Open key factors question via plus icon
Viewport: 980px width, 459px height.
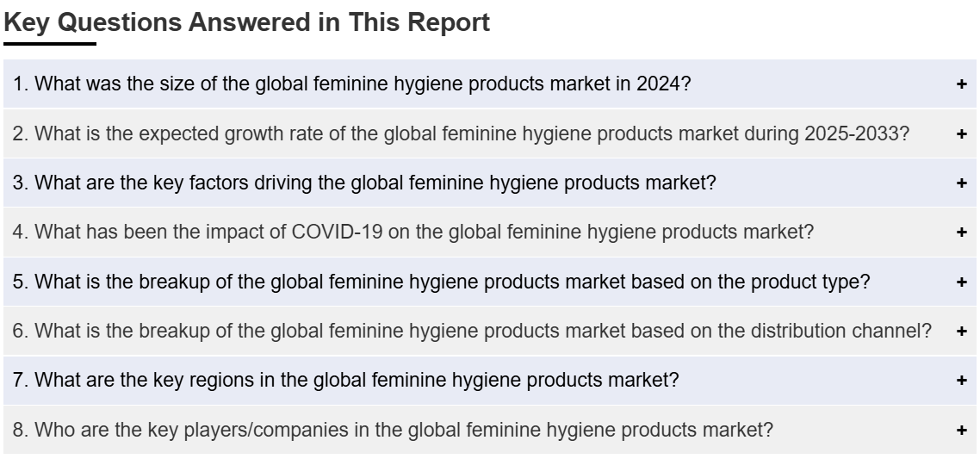click(962, 183)
